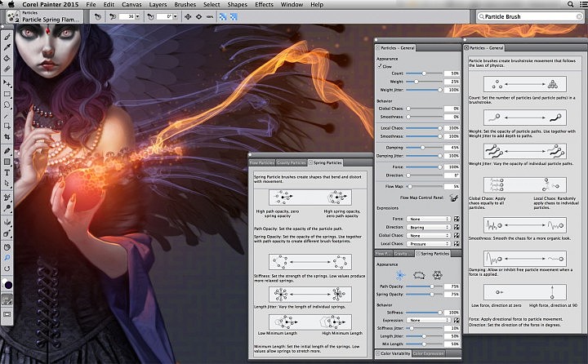Open the Flow Particles tab
The image size is (588, 364).
(x=261, y=162)
